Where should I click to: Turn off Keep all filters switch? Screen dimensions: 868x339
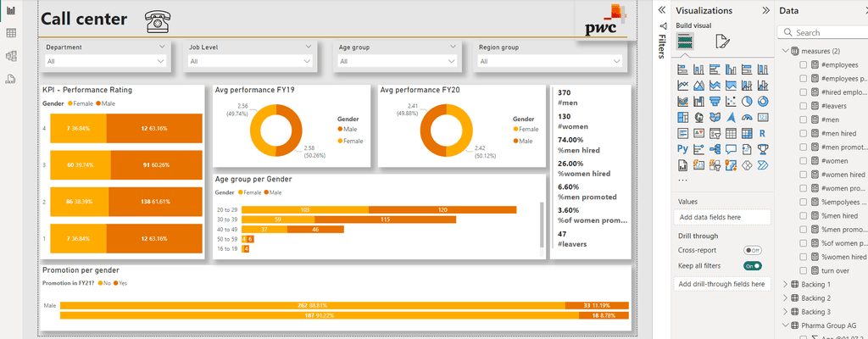coord(753,266)
